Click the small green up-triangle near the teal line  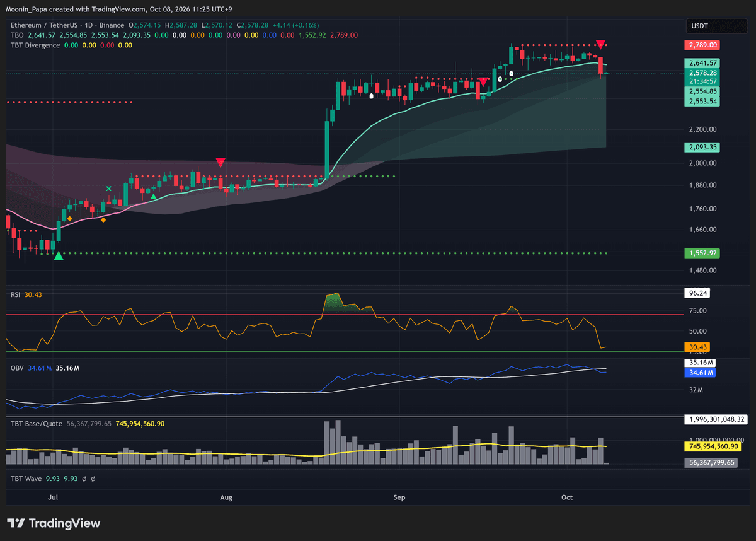click(154, 197)
